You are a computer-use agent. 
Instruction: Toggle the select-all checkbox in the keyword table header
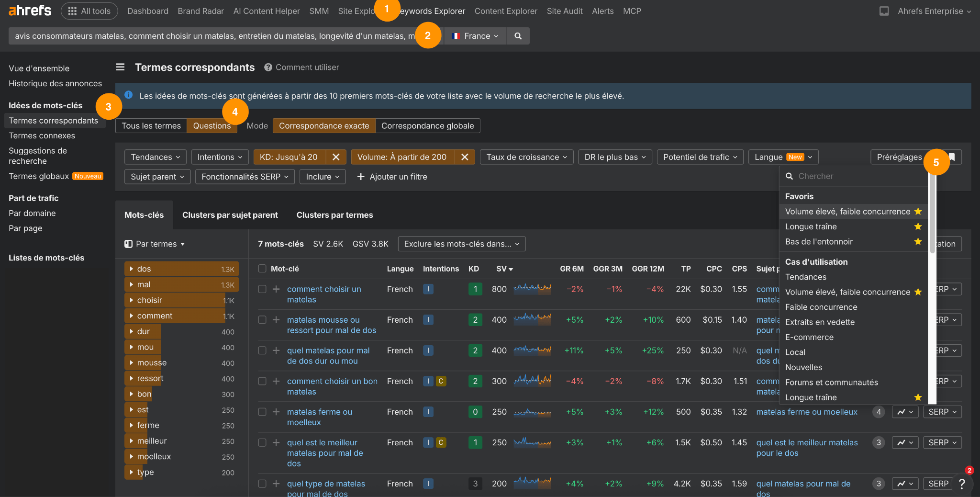point(262,269)
